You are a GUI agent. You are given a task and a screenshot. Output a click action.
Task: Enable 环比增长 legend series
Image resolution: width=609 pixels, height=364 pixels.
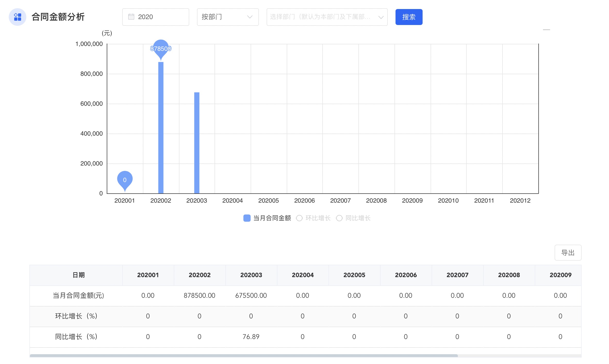(318, 218)
